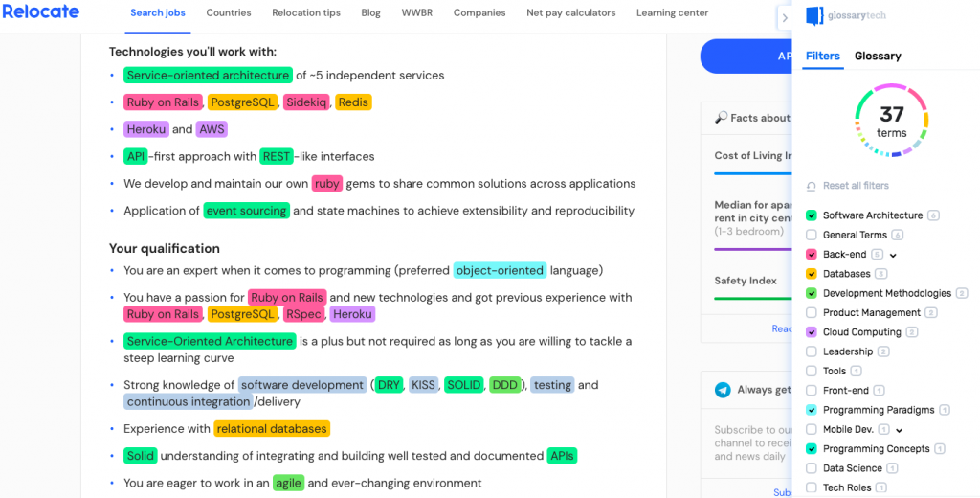Uncheck the Cloud Computing filter
980x498 pixels.
(812, 332)
